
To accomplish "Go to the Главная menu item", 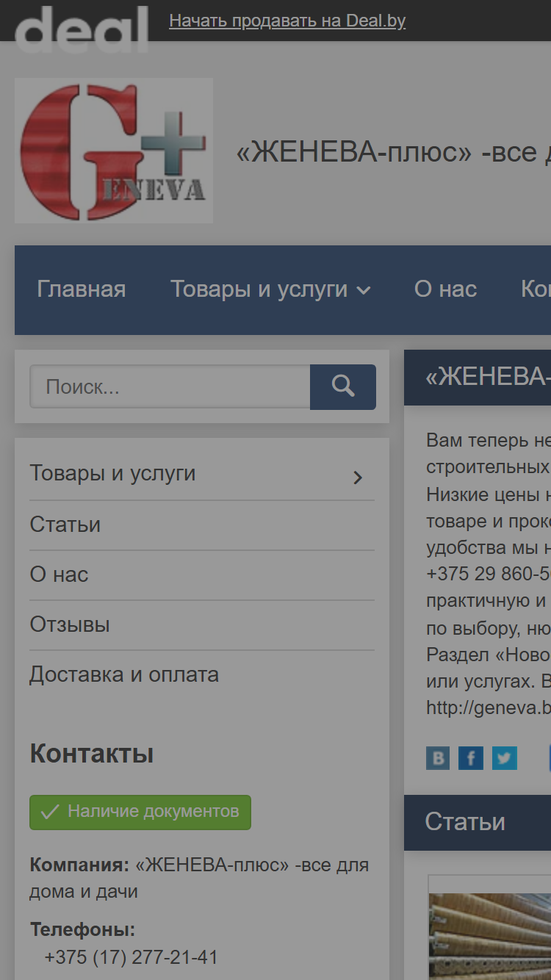I will pos(82,289).
